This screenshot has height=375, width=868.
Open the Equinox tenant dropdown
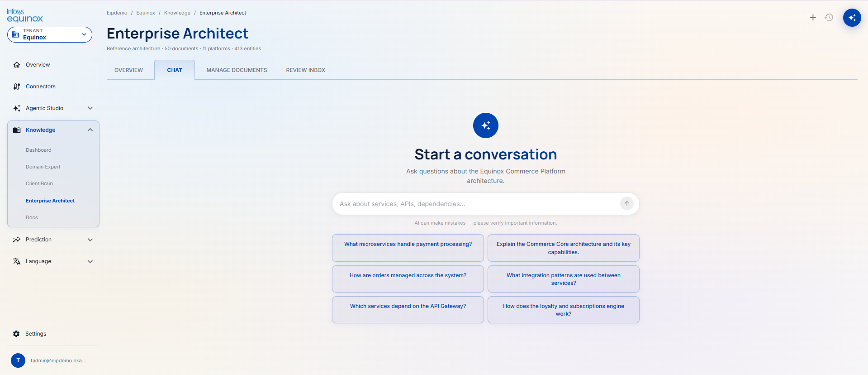point(50,34)
